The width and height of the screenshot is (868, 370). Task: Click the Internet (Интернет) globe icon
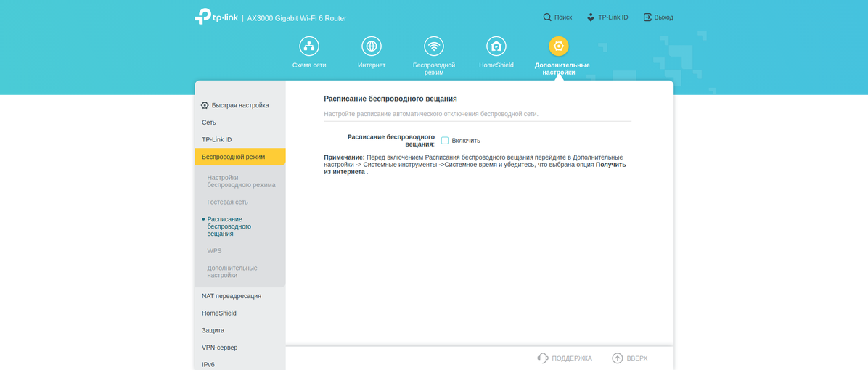tap(372, 46)
